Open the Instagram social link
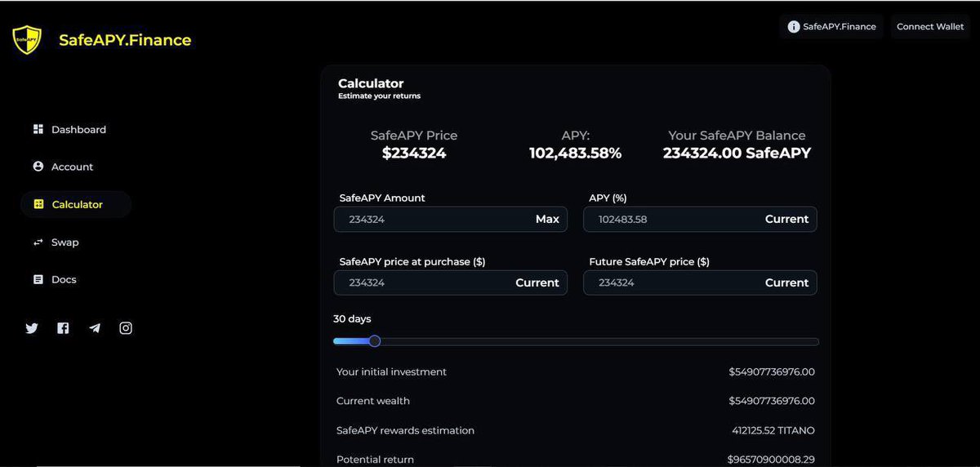980x467 pixels. tap(126, 328)
